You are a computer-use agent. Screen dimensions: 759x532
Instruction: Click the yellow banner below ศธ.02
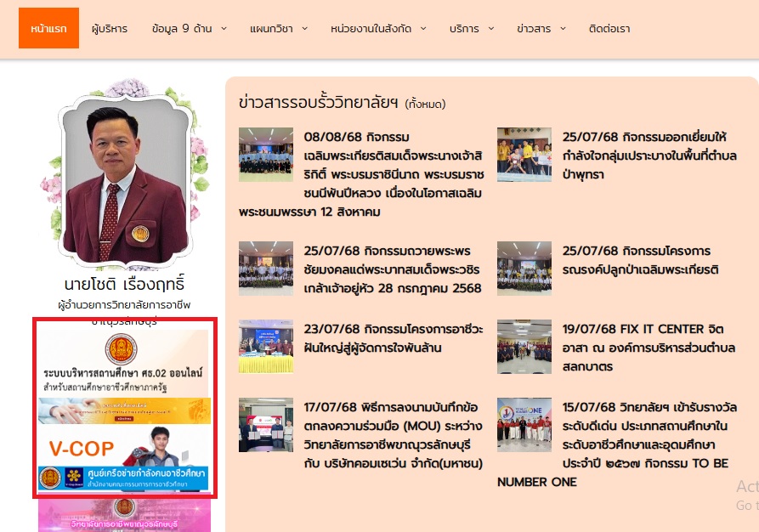tap(123, 410)
